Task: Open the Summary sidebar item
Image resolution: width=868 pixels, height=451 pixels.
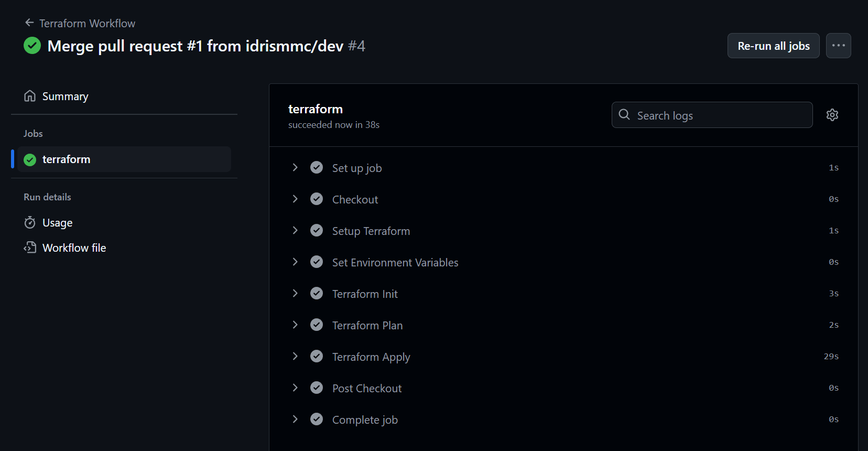Action: 124,96
